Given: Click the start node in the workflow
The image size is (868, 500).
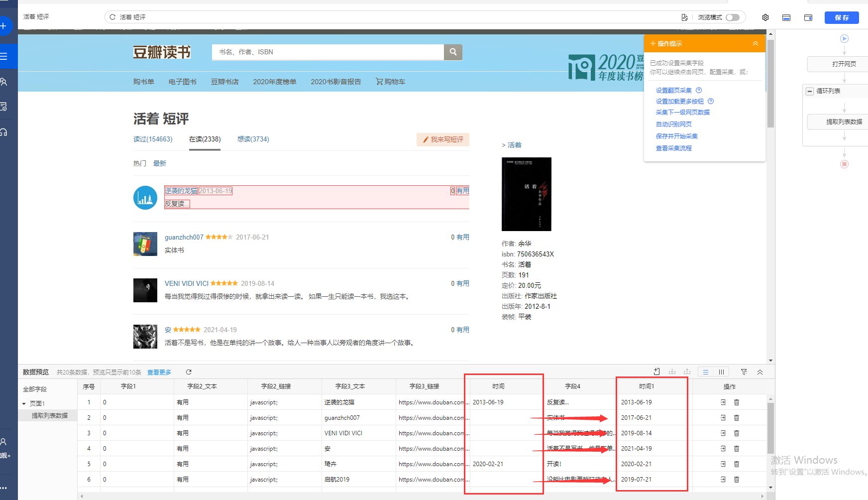Looking at the screenshot, I should [844, 38].
